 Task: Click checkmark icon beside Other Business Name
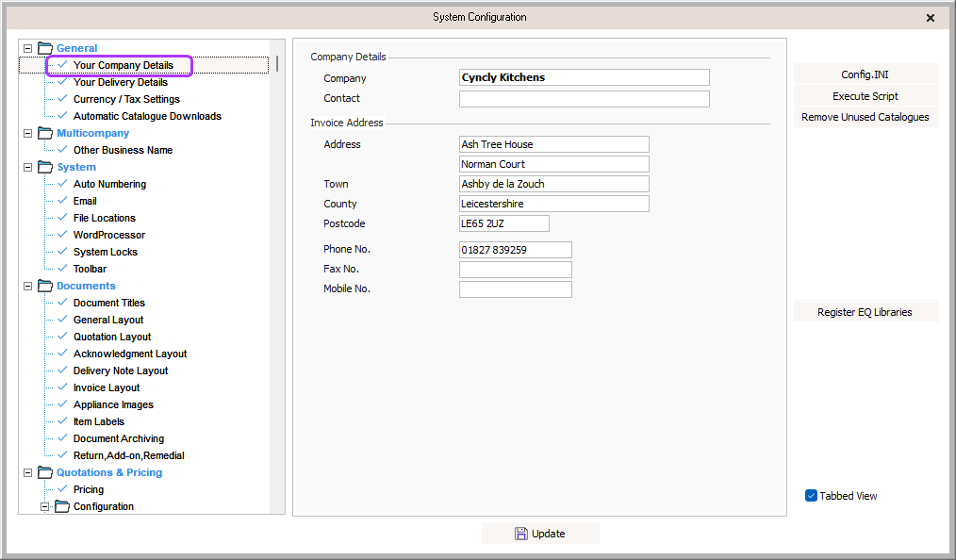[62, 150]
